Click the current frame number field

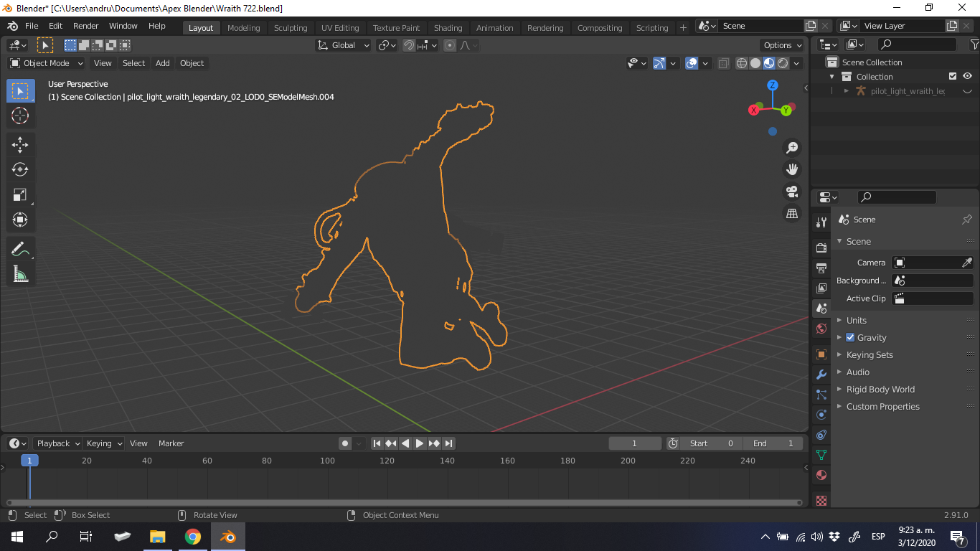coord(634,443)
